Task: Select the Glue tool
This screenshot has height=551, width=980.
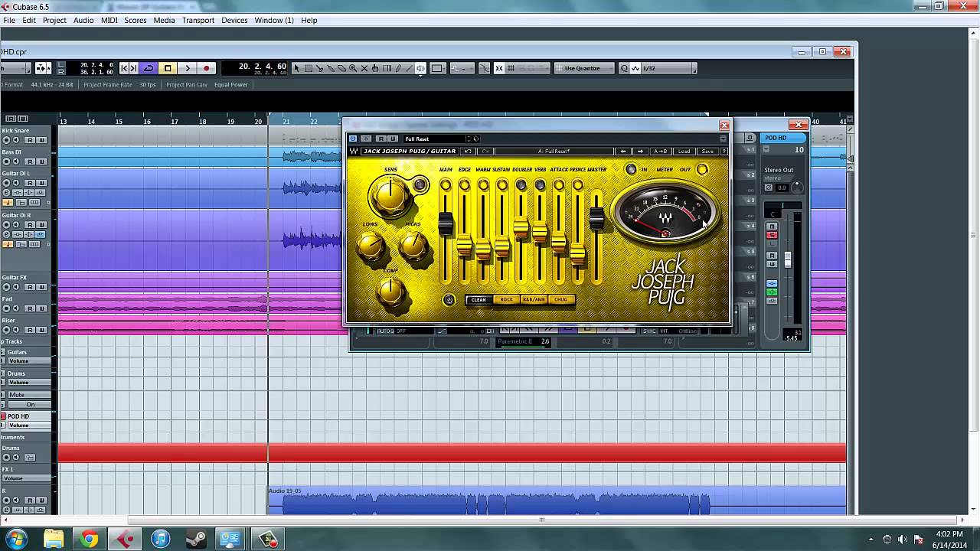Action: point(331,68)
